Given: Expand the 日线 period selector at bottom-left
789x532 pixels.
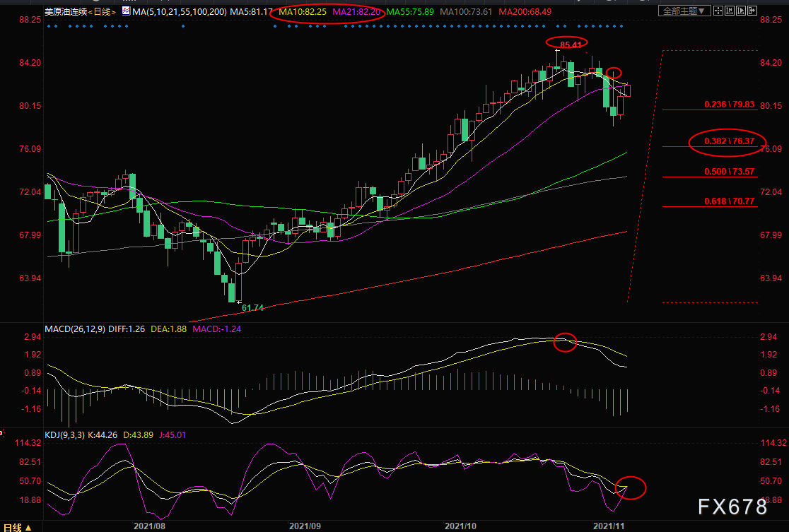Looking at the screenshot, I should click(18, 527).
